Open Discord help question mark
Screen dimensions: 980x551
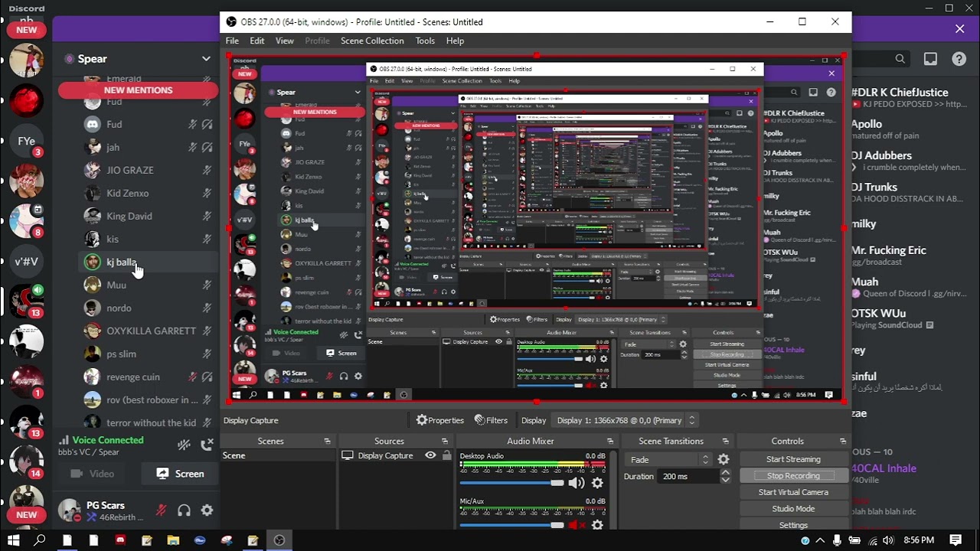click(959, 59)
